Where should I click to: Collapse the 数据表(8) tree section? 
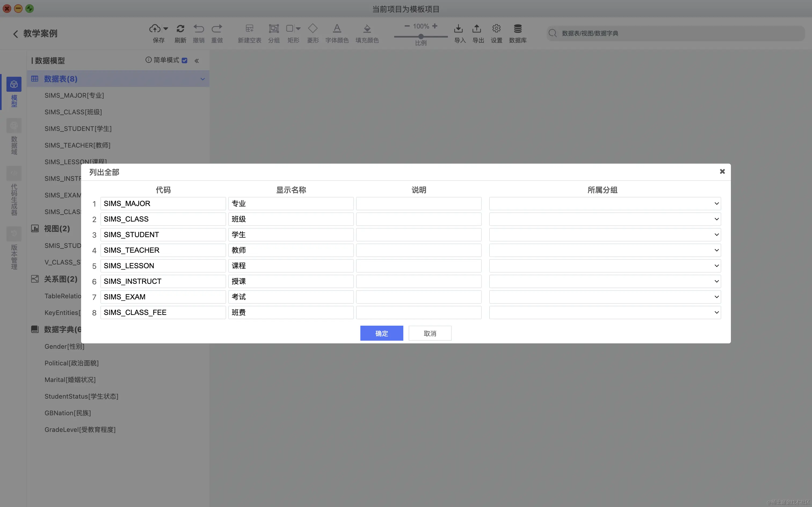tap(202, 79)
